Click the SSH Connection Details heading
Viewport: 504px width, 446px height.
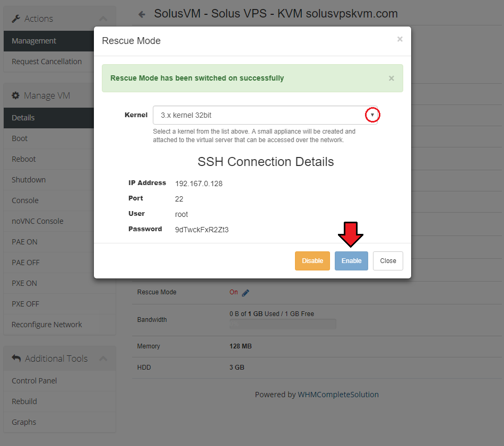point(265,162)
